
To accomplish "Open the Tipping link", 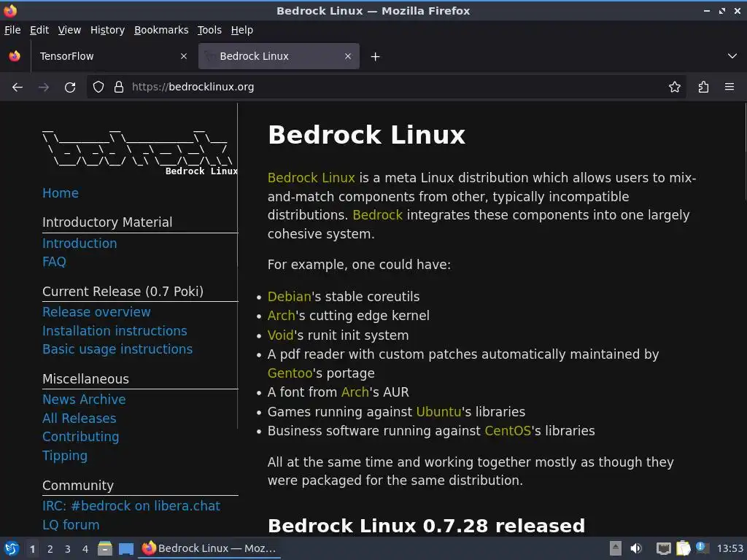I will [x=65, y=456].
